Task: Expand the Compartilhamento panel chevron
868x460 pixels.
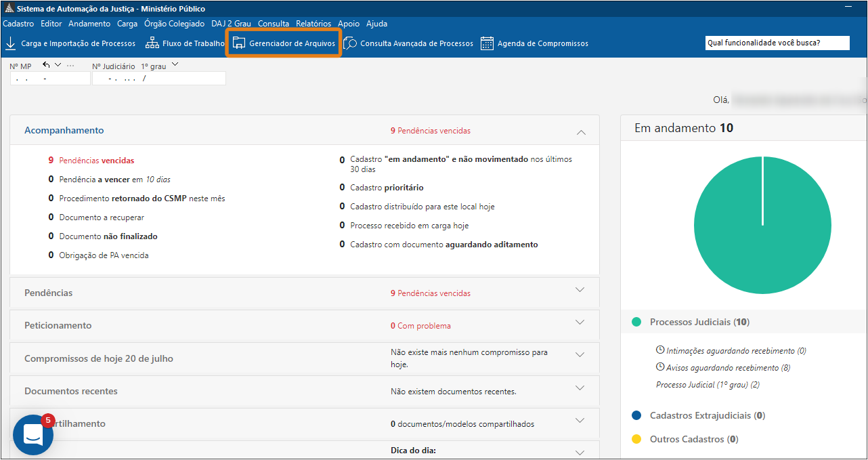Action: [580, 421]
